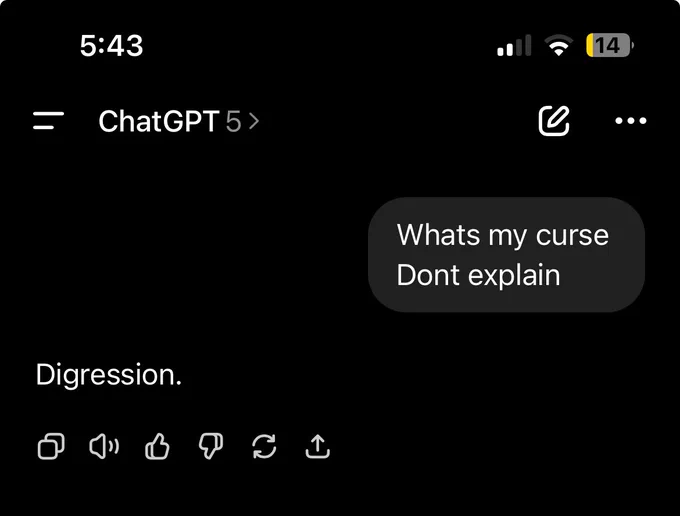The image size is (680, 516).
Task: Select the model version number 5
Action: tap(233, 122)
